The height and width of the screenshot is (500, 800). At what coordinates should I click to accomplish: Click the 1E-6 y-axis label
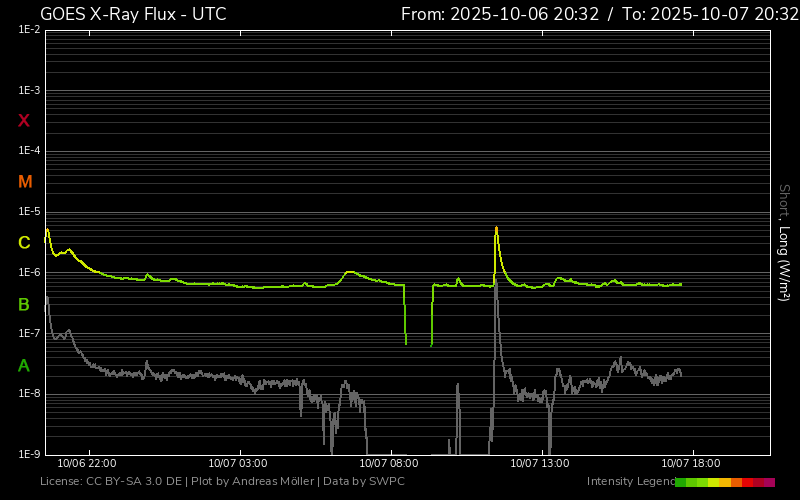click(x=29, y=272)
